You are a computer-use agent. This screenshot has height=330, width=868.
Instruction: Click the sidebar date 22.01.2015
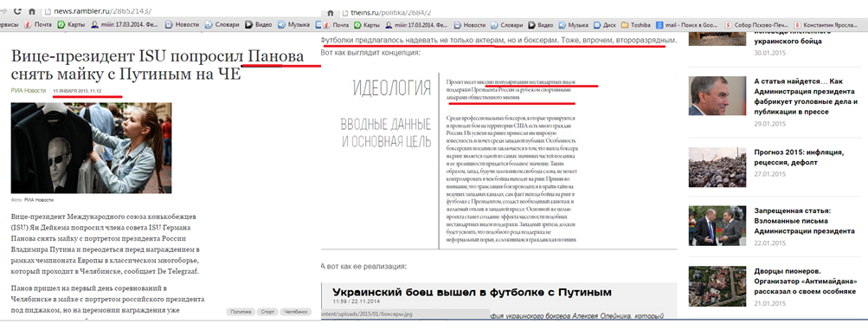click(770, 243)
